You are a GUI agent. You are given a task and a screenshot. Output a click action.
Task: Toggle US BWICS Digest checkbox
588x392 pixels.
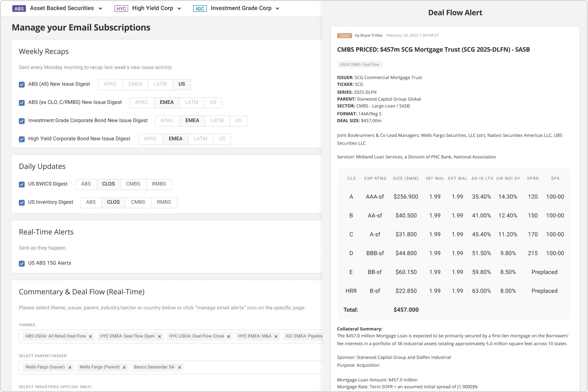22,185
